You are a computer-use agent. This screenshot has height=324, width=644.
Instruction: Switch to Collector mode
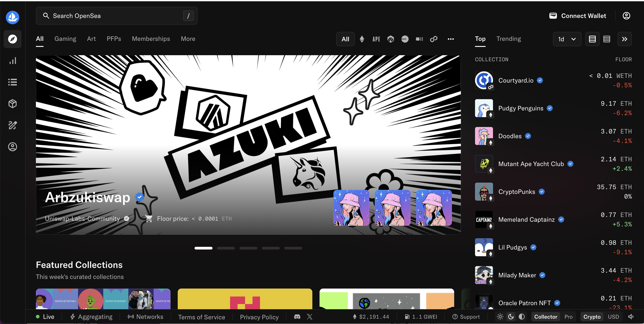pyautogui.click(x=545, y=317)
